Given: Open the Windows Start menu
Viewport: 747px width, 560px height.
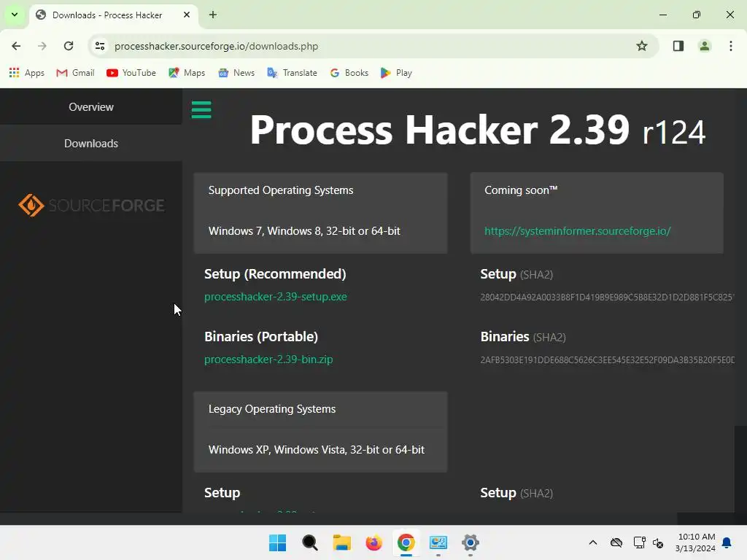Looking at the screenshot, I should point(277,542).
